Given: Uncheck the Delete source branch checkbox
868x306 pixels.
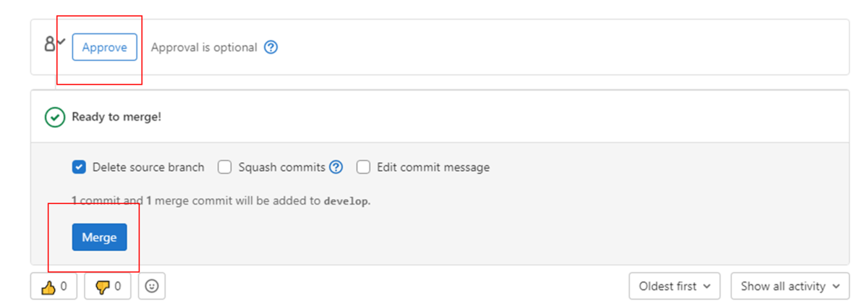Looking at the screenshot, I should tap(80, 167).
